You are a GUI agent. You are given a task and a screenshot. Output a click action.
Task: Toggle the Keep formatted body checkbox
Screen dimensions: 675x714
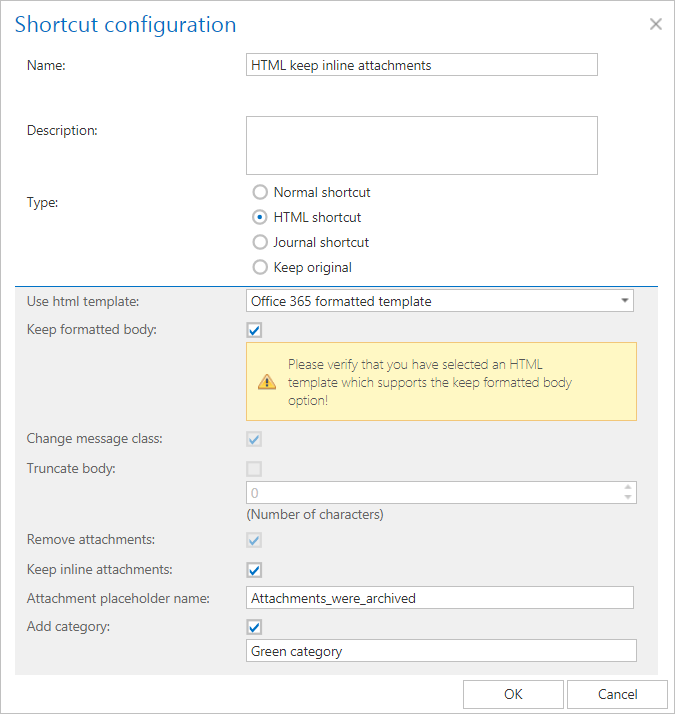[x=254, y=330]
